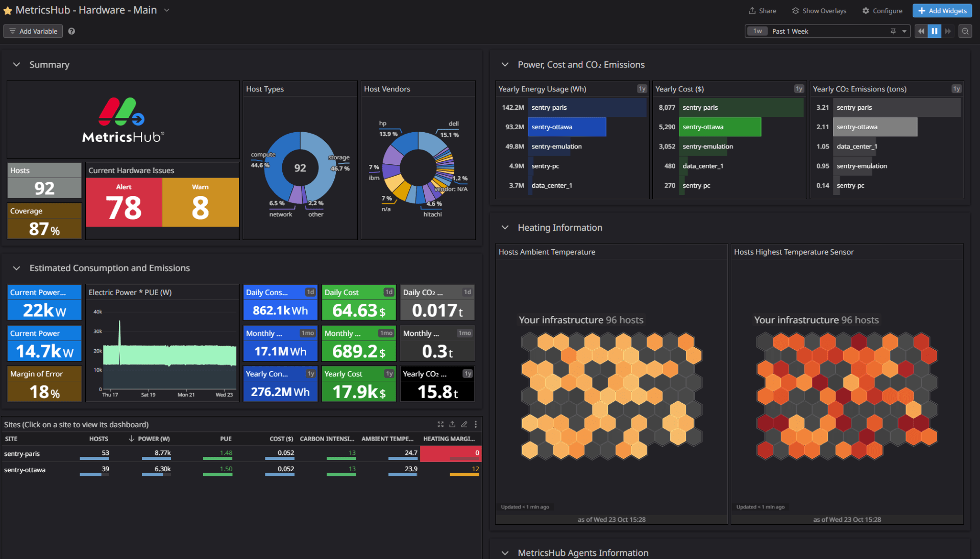The image size is (980, 559).
Task: Click the Sites table export icon
Action: point(452,424)
